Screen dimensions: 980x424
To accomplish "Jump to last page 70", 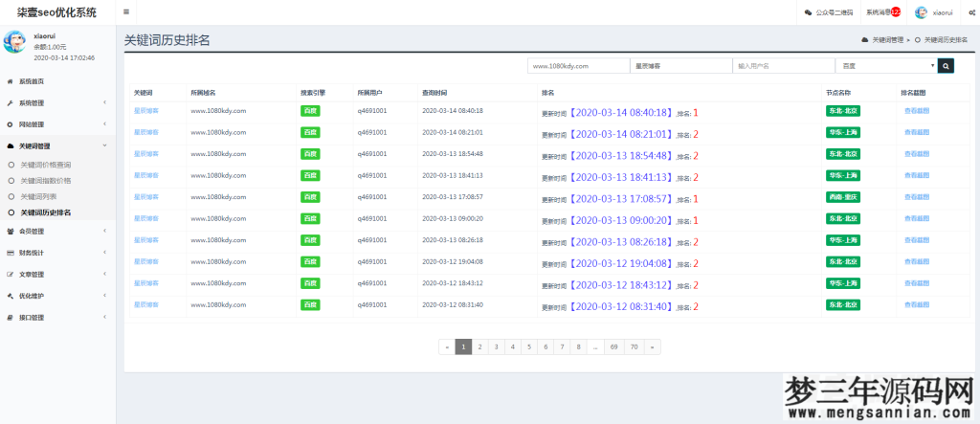I will coord(634,346).
